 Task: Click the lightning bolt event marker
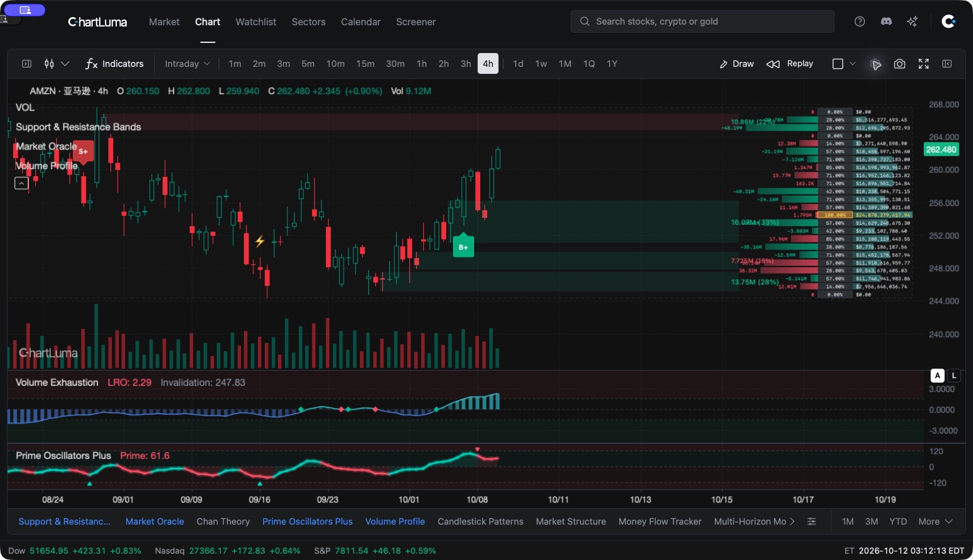260,241
